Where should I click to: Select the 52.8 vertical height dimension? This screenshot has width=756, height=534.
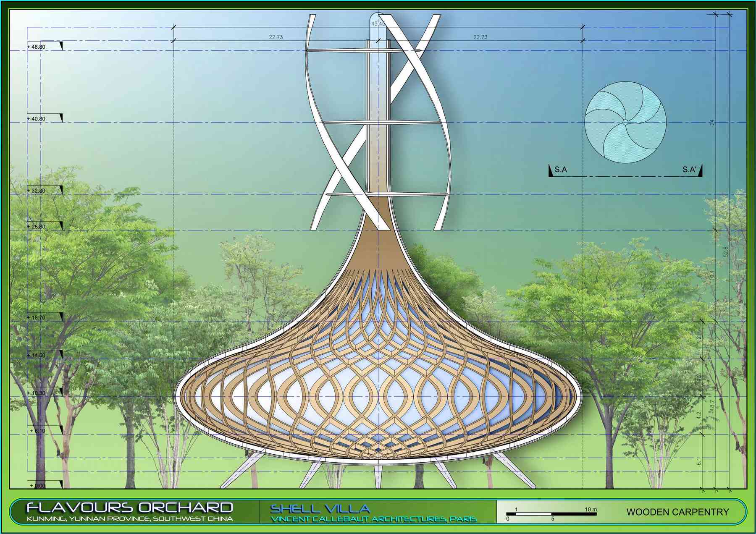[x=725, y=251]
